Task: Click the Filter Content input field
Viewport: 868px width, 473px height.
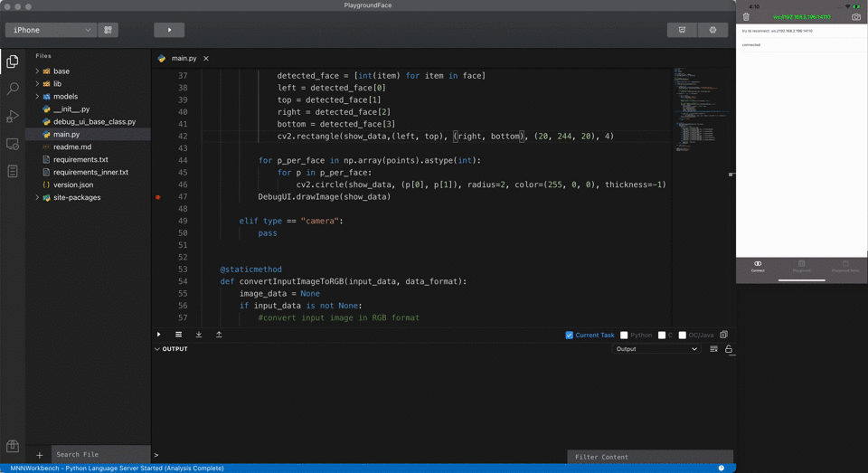Action: (650, 457)
